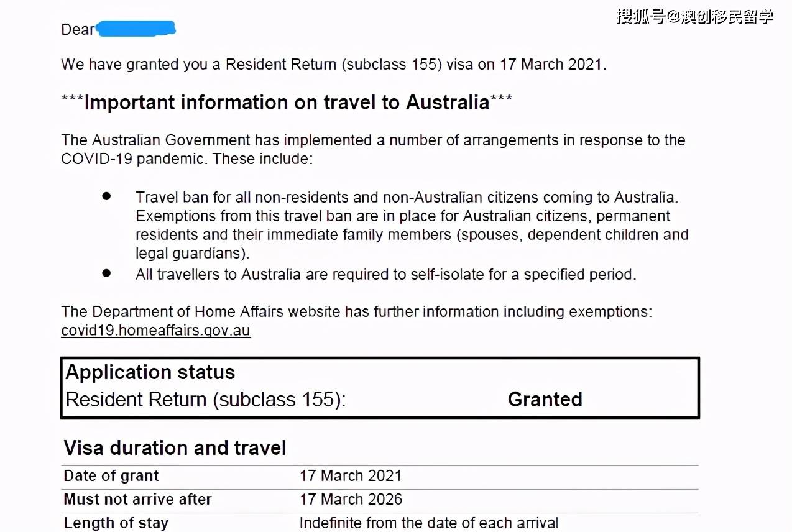Click the 'Visa duration and travel' heading
The height and width of the screenshot is (532, 792).
click(175, 448)
